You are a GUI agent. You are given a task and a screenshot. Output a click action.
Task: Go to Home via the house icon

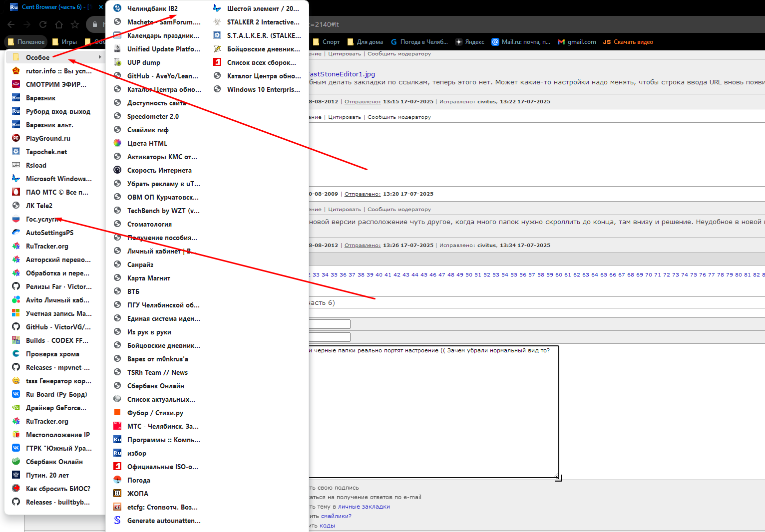59,24
